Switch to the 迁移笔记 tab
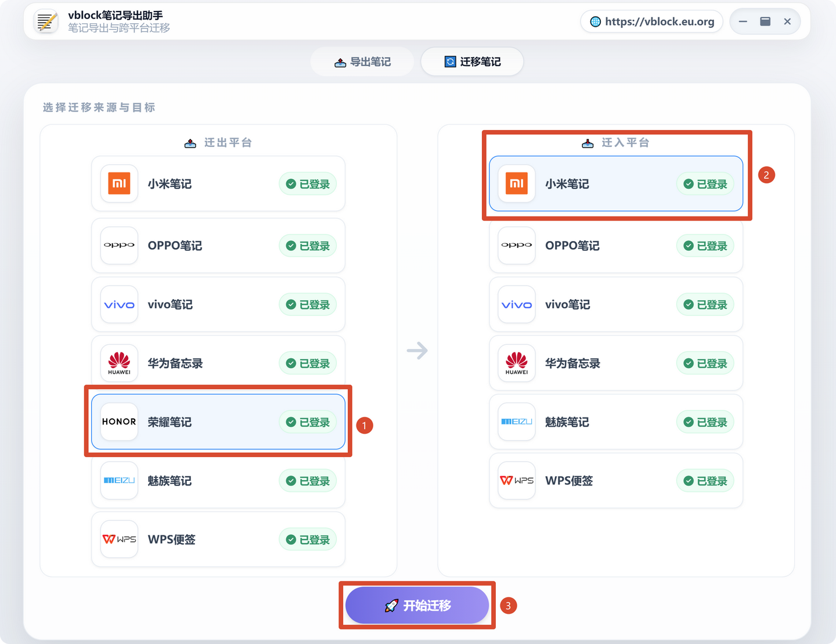This screenshot has height=644, width=836. pyautogui.click(x=472, y=62)
